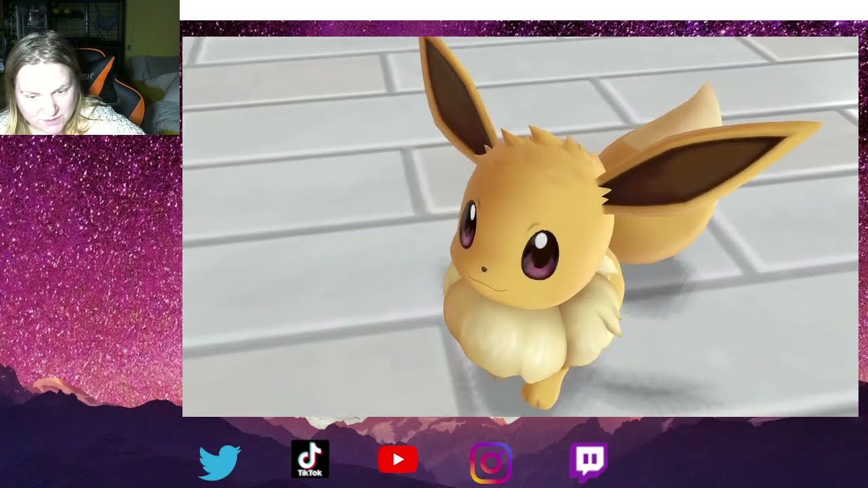Open the TikTok logo icon
The height and width of the screenshot is (488, 868).
pyautogui.click(x=310, y=459)
